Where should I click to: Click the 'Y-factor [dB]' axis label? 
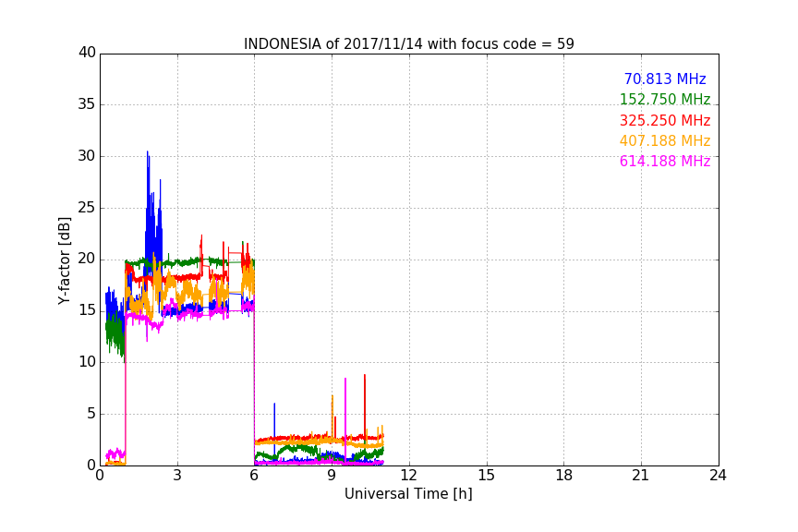(64, 260)
